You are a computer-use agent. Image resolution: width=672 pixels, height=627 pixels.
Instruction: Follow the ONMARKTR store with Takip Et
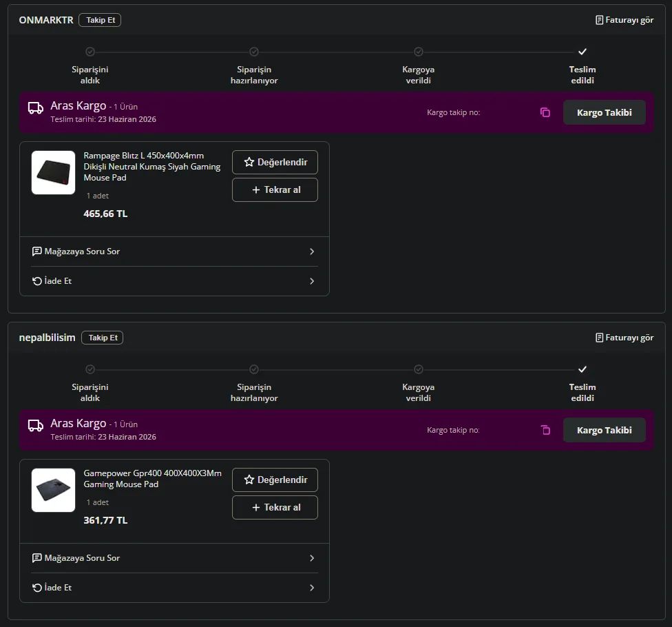point(100,20)
